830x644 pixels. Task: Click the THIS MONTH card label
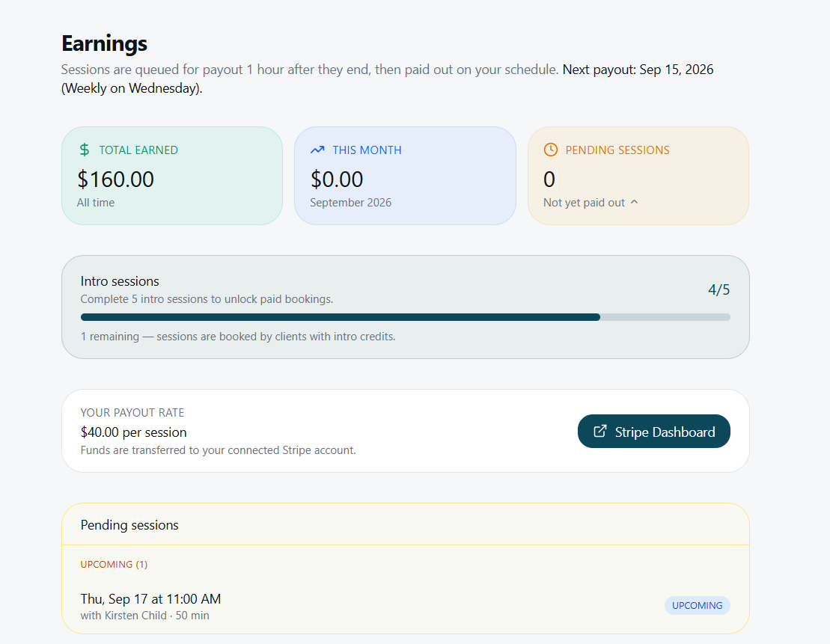pos(367,150)
